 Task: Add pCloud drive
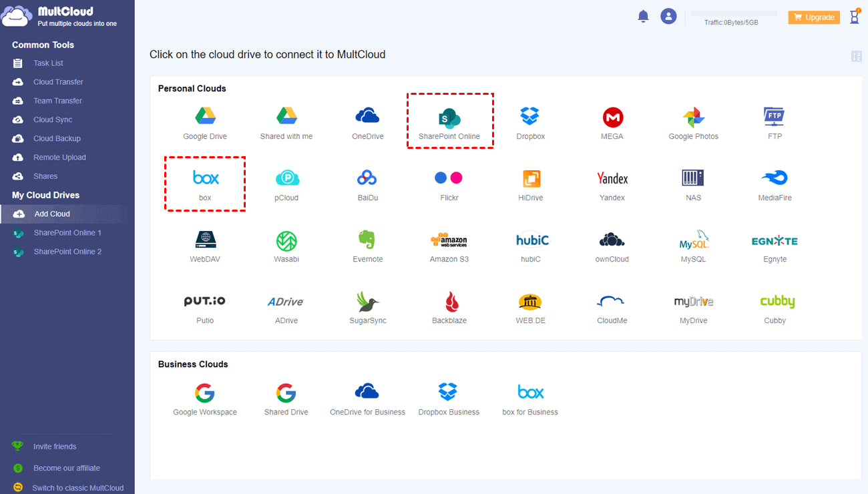coord(286,184)
